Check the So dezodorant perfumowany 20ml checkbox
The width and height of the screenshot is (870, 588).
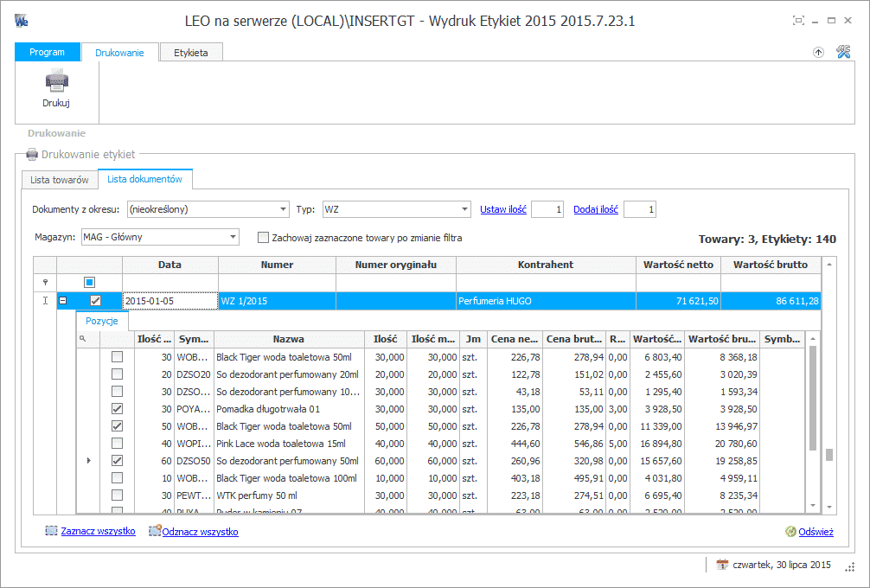[x=117, y=374]
